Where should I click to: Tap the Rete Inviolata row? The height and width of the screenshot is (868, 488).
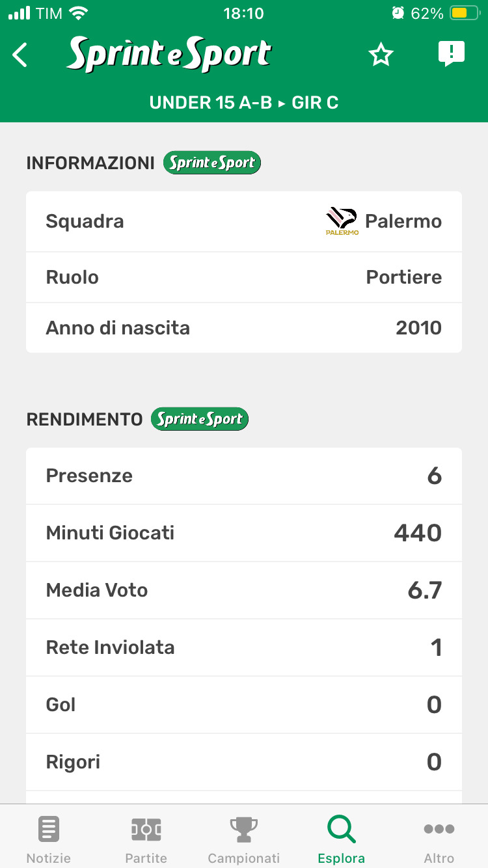(244, 647)
